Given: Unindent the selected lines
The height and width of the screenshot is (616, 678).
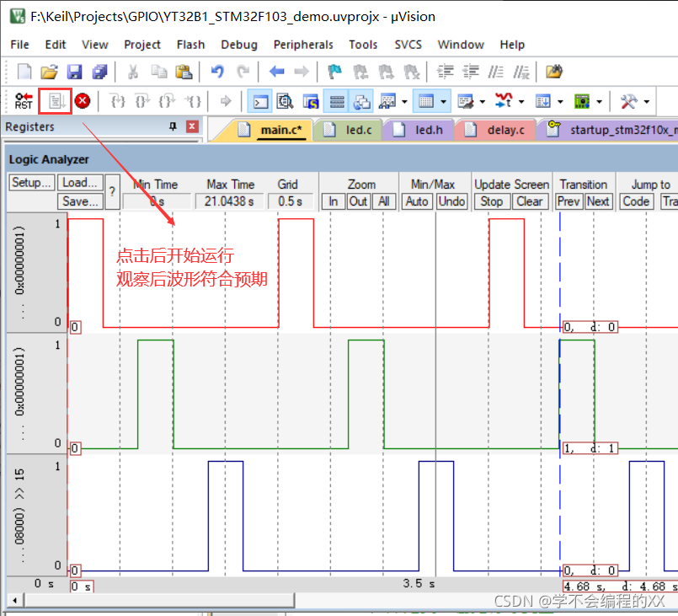Looking at the screenshot, I should pos(471,72).
